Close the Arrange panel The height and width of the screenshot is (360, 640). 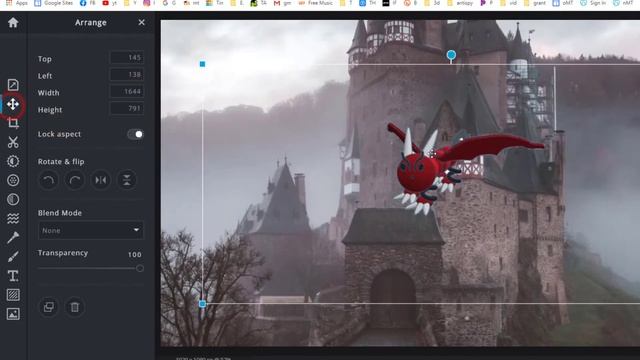click(142, 22)
